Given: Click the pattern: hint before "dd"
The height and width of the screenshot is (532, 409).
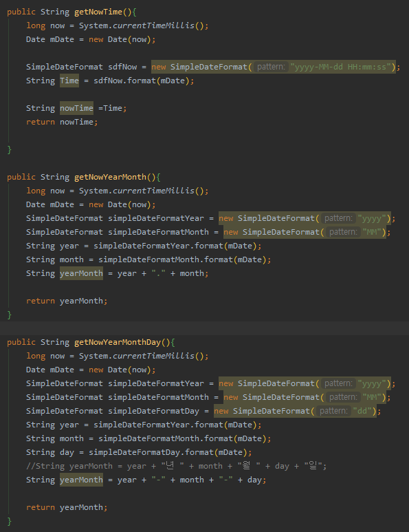Looking at the screenshot, I should [x=333, y=411].
